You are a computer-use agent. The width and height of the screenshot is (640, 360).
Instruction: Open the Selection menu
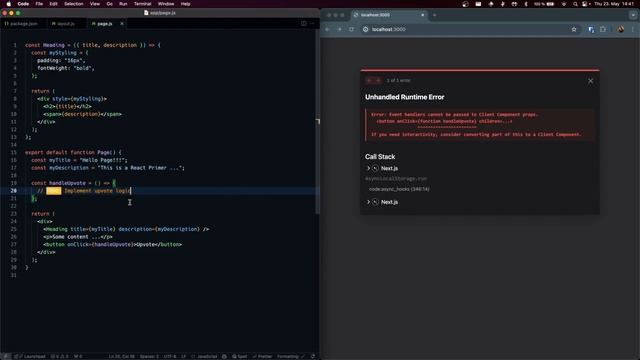[x=74, y=4]
